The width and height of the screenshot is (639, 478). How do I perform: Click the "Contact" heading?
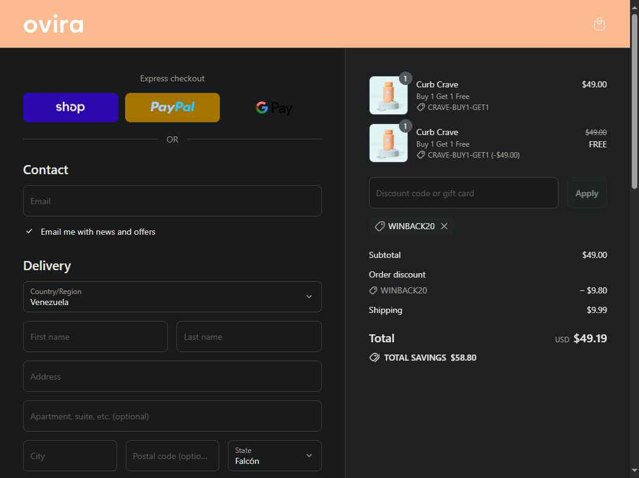click(46, 170)
